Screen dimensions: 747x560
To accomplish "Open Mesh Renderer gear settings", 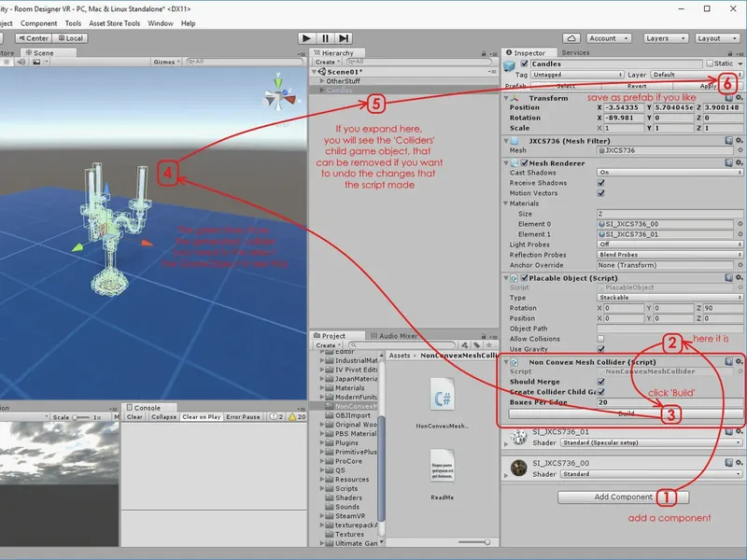I will tap(739, 162).
